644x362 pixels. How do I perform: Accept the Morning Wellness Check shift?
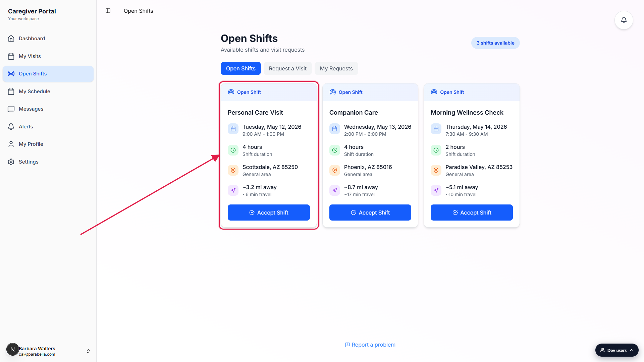point(472,213)
